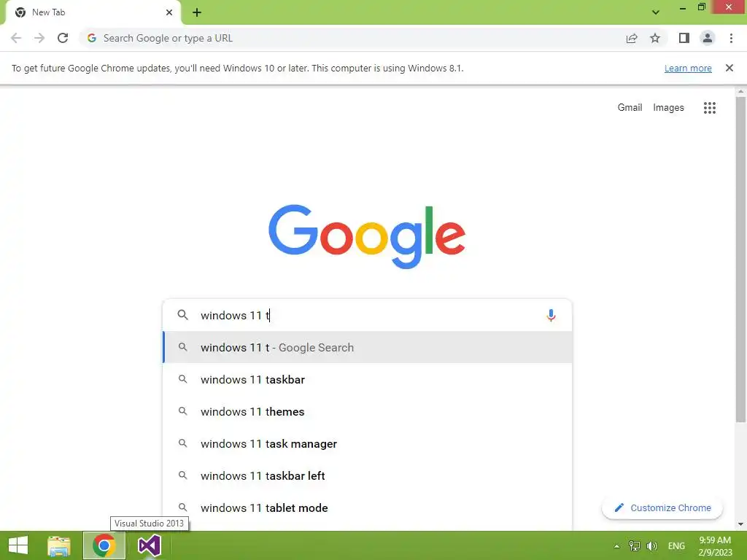Select suggestion 'windows 11 taskbar'

pyautogui.click(x=368, y=379)
